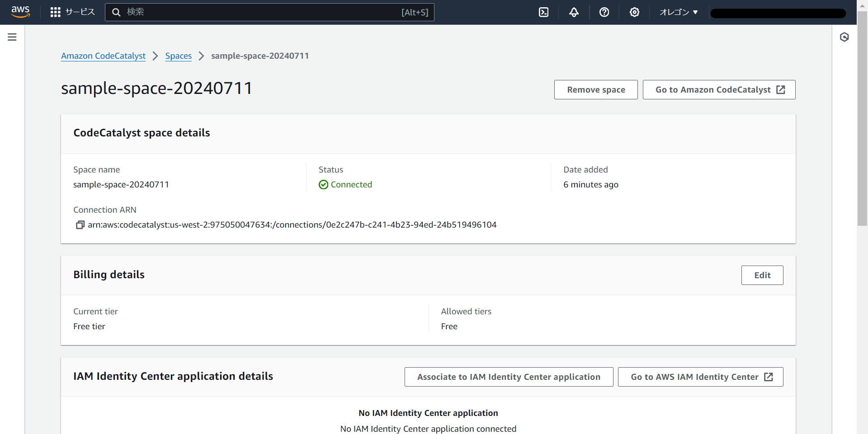The width and height of the screenshot is (868, 434).
Task: Select sample-space-20240711 in the breadcrumb
Action: pos(260,56)
